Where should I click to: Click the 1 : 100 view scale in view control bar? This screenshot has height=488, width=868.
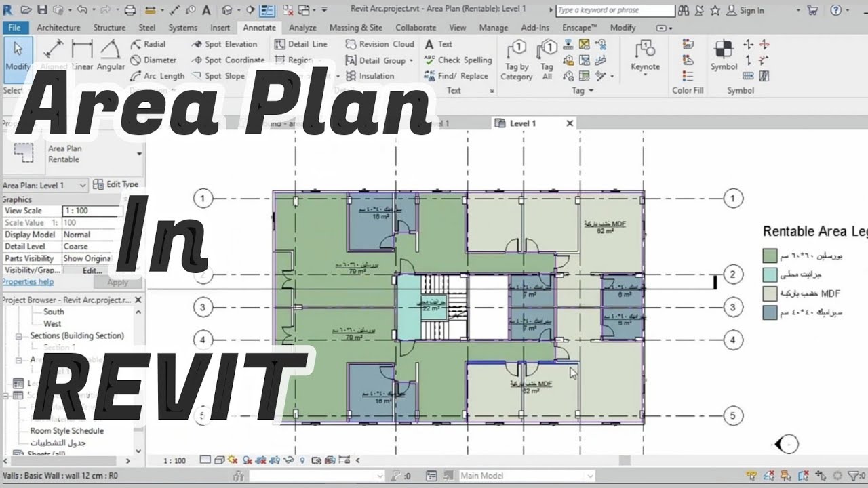coord(174,461)
